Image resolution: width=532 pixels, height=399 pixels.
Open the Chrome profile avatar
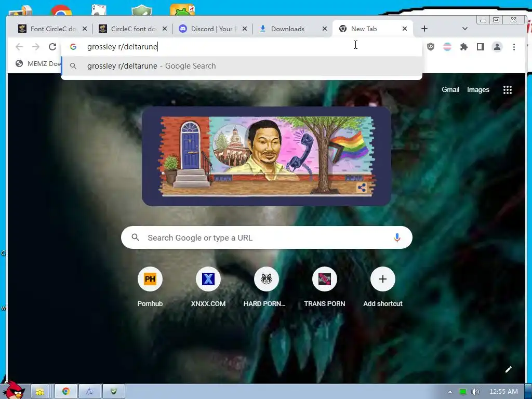[497, 47]
